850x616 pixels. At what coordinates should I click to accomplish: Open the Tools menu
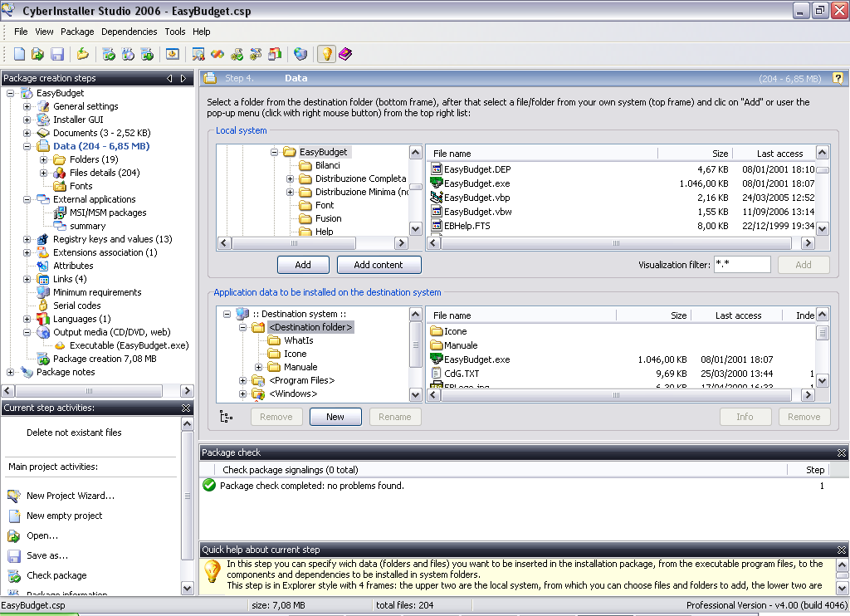pos(175,32)
